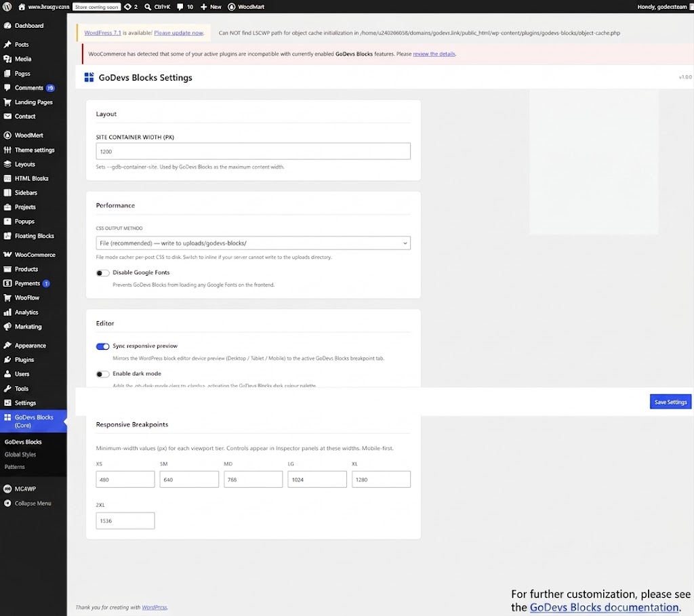
Task: Click the Comments icon in sidebar
Action: coord(7,87)
